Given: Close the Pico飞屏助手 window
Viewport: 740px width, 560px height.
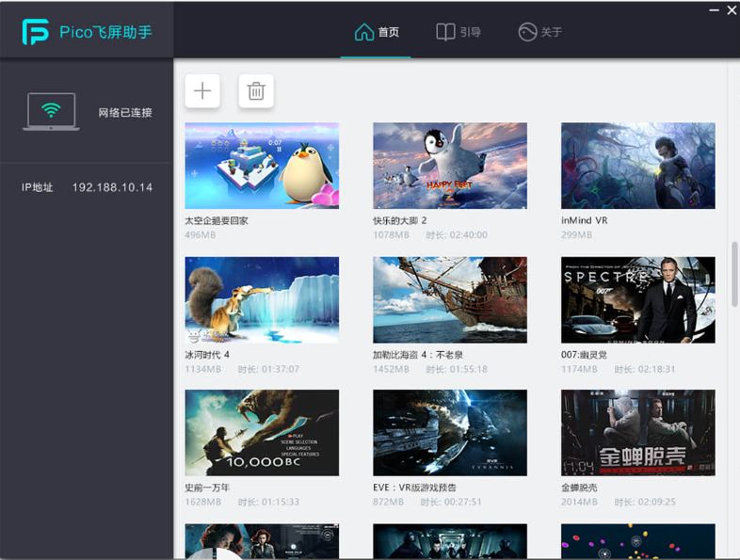Looking at the screenshot, I should [732, 10].
